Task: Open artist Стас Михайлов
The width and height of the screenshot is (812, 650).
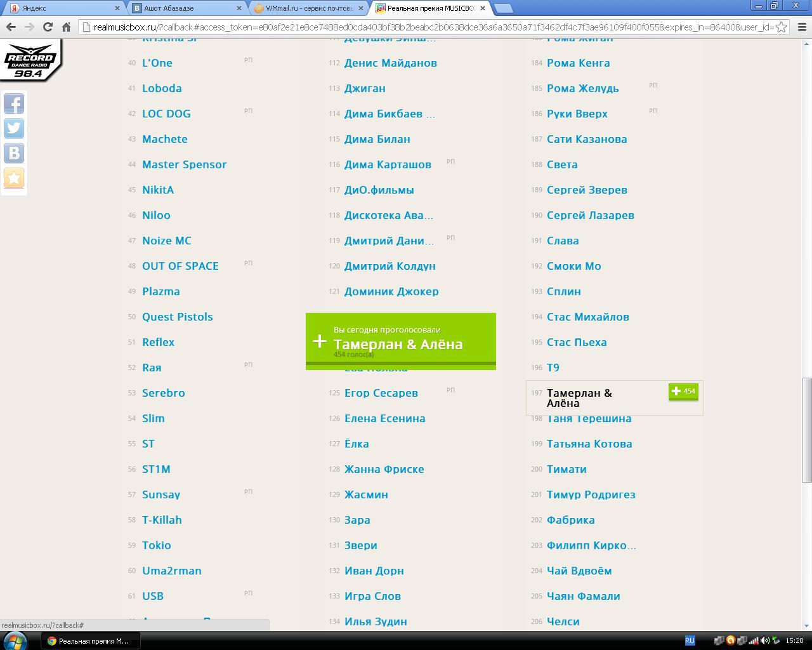Action: tap(588, 317)
